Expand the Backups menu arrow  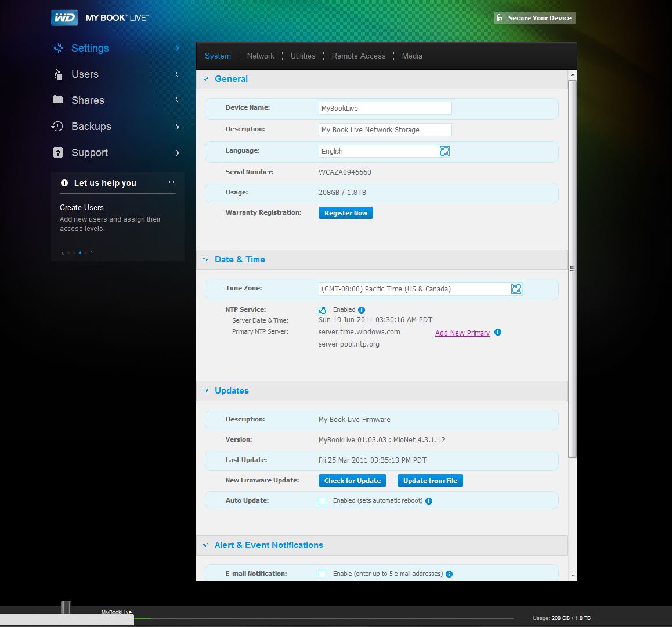(177, 127)
